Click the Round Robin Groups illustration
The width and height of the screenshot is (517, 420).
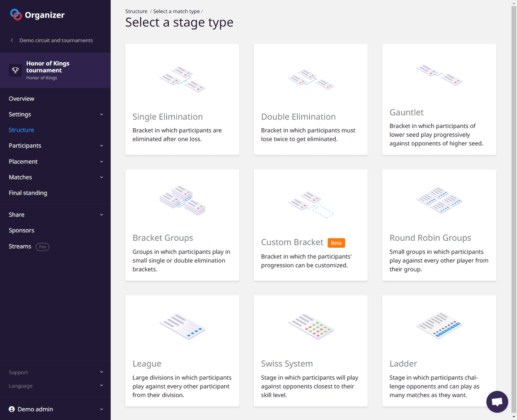(439, 200)
